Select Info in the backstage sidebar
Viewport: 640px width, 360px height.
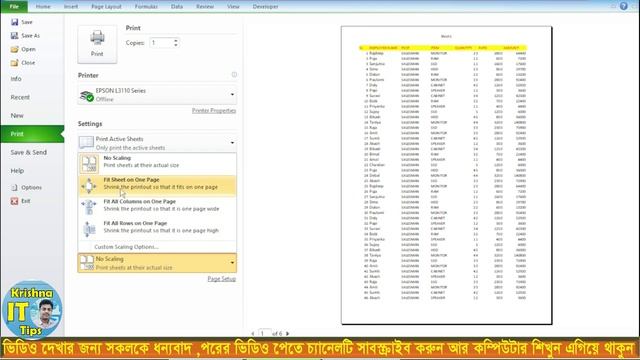tap(16, 79)
